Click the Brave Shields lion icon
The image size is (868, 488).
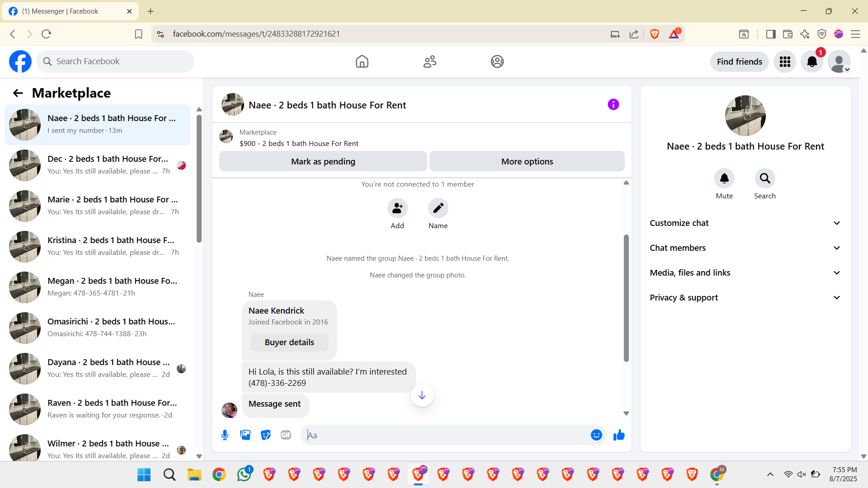click(654, 34)
